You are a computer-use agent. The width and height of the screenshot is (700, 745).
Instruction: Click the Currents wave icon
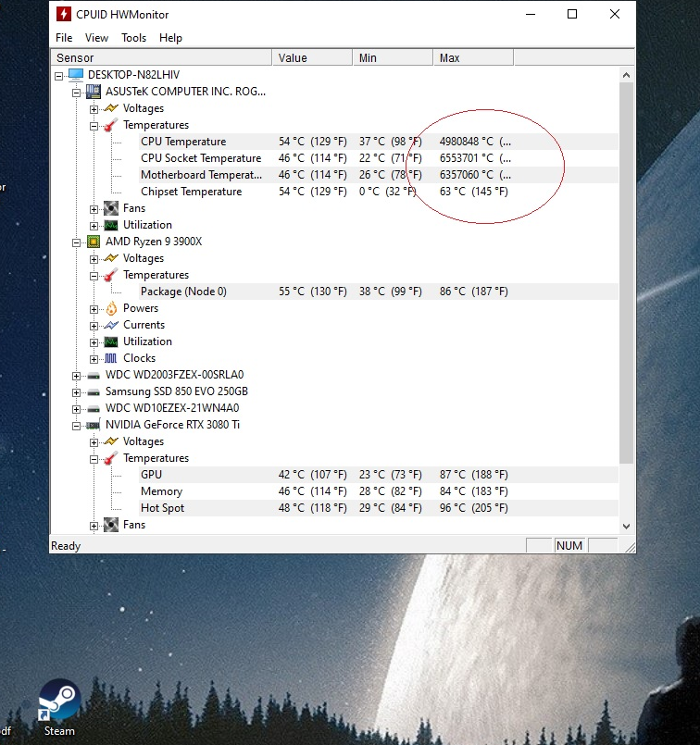click(111, 325)
